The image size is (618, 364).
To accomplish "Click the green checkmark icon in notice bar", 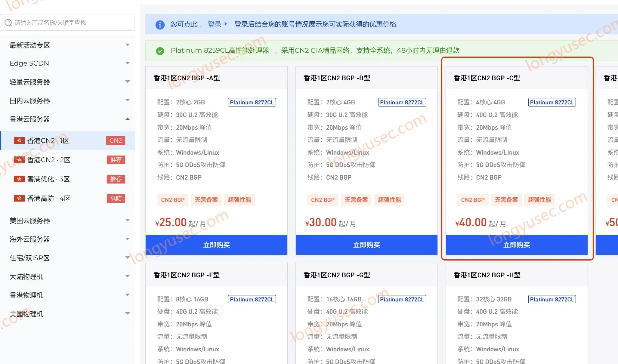I will coord(160,51).
